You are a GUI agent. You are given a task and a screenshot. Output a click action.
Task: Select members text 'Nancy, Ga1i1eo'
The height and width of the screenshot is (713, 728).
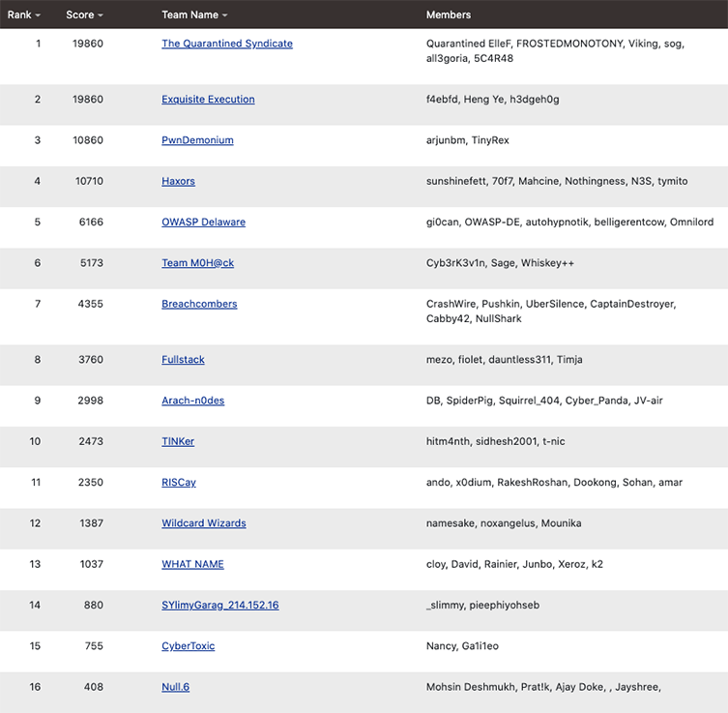(x=462, y=645)
